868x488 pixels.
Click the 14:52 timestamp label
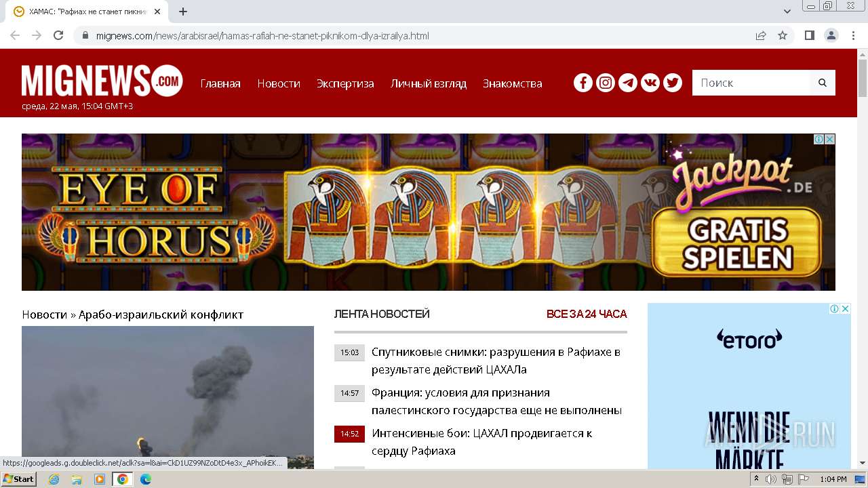click(349, 434)
